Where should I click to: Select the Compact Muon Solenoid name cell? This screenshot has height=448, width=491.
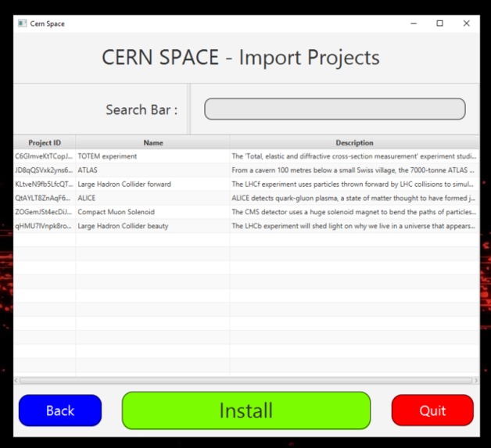(x=152, y=212)
